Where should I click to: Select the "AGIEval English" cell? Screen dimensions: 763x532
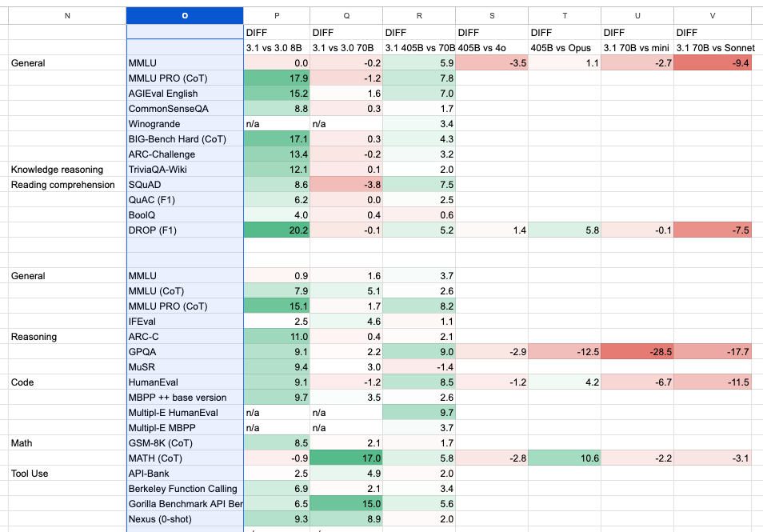[185, 94]
